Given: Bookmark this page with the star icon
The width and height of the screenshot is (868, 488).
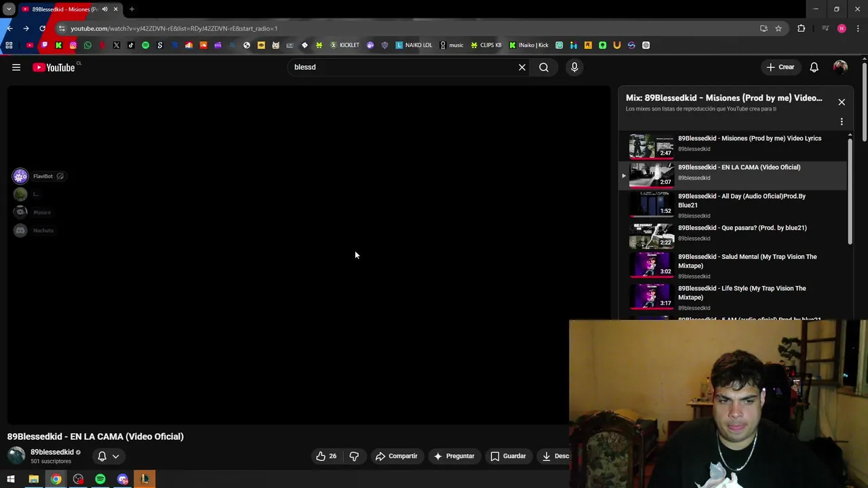Looking at the screenshot, I should pyautogui.click(x=778, y=28).
